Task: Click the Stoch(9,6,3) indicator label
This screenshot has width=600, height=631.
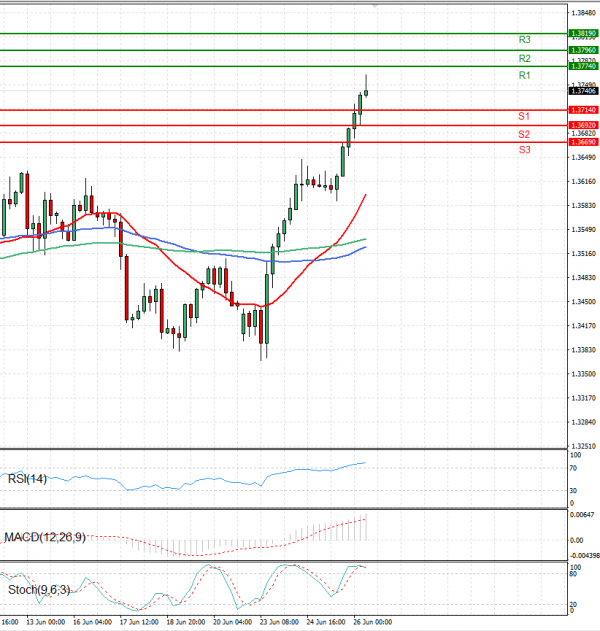Action: 39,590
